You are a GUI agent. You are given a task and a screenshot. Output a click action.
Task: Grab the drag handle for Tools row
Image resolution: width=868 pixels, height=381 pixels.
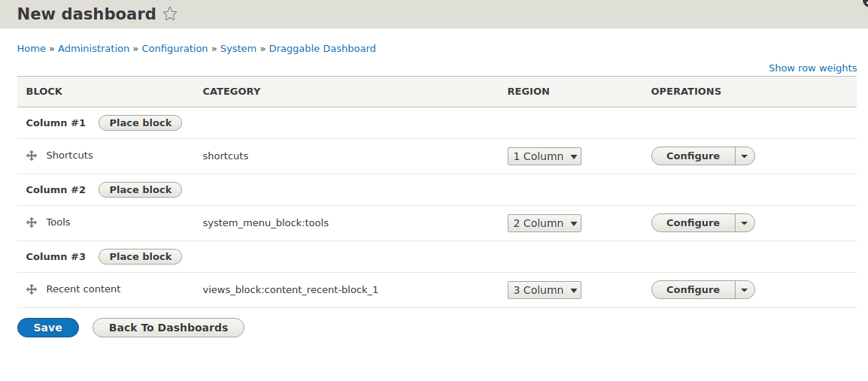32,223
